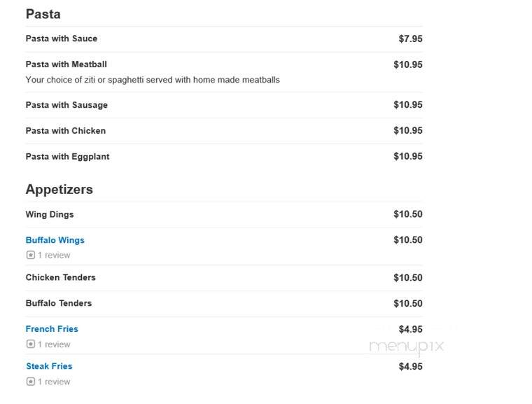
Task: View the 1 review text under Steak Fries
Action: [x=54, y=382]
